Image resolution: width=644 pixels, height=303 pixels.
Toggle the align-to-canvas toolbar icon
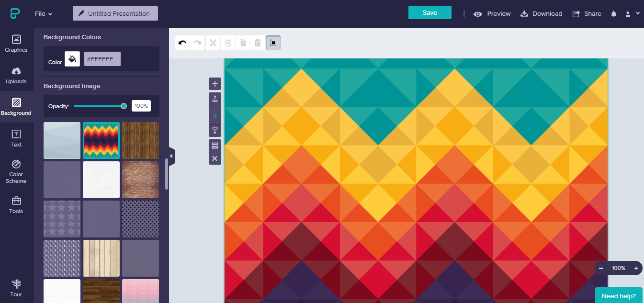273,43
